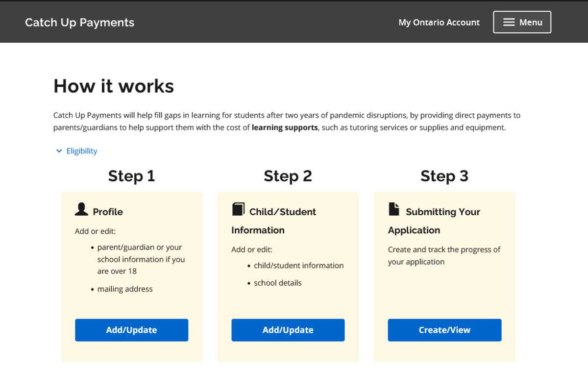
Task: Click the blue chevron beside Eligibility
Action: click(59, 150)
